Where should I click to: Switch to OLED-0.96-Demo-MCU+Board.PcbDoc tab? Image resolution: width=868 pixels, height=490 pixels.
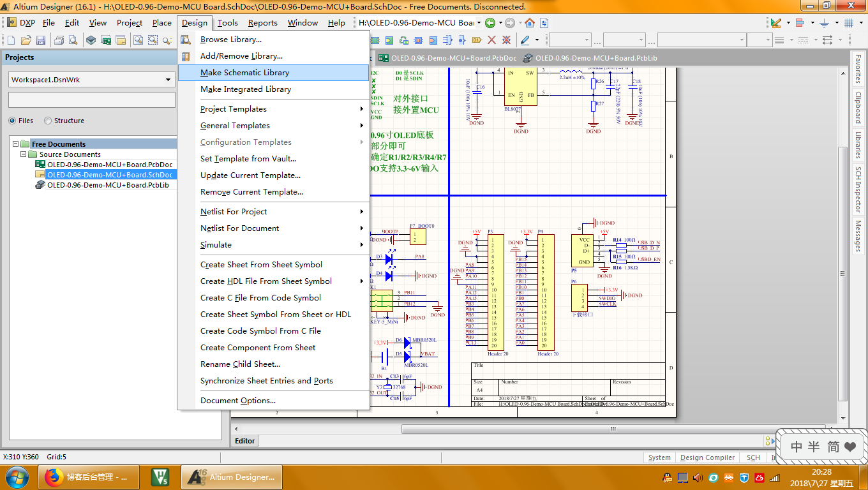click(448, 58)
